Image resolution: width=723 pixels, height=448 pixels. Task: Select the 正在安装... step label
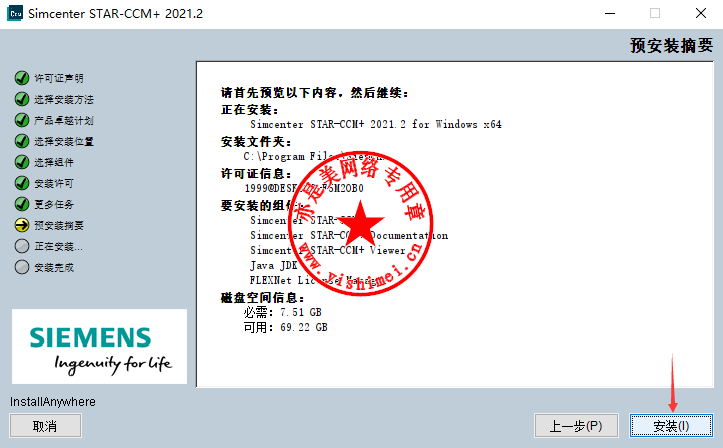tap(59, 247)
